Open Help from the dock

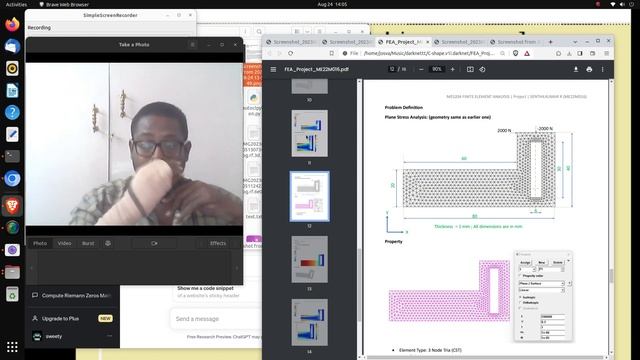click(x=12, y=112)
